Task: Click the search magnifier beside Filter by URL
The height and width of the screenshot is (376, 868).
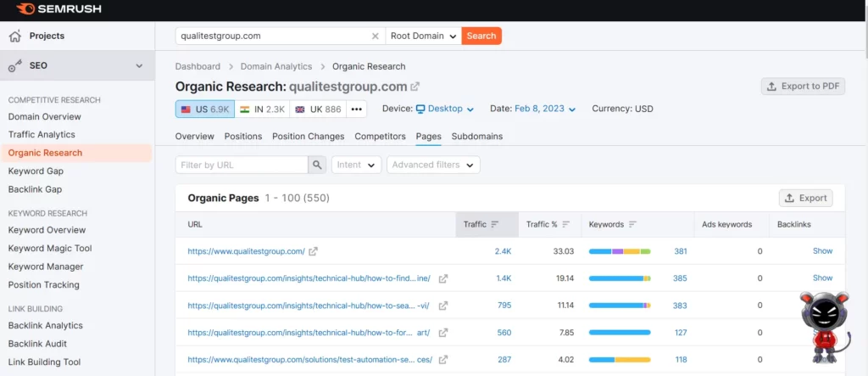Action: tap(317, 165)
